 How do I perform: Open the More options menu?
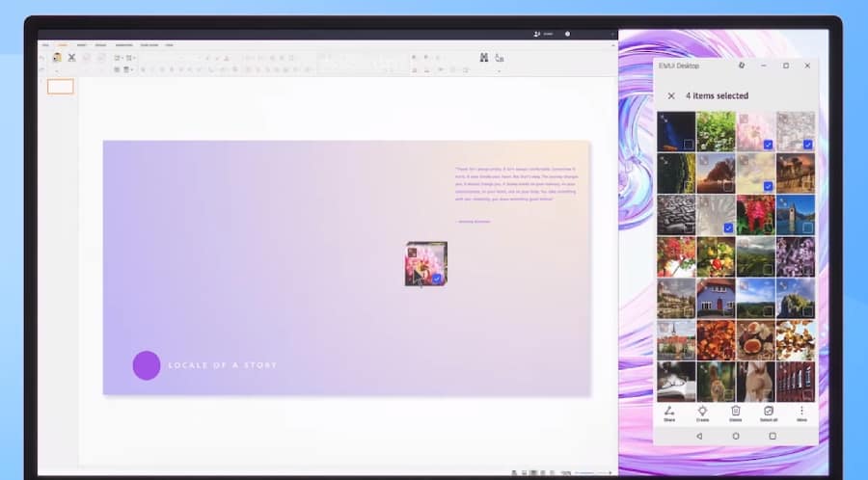(x=801, y=413)
